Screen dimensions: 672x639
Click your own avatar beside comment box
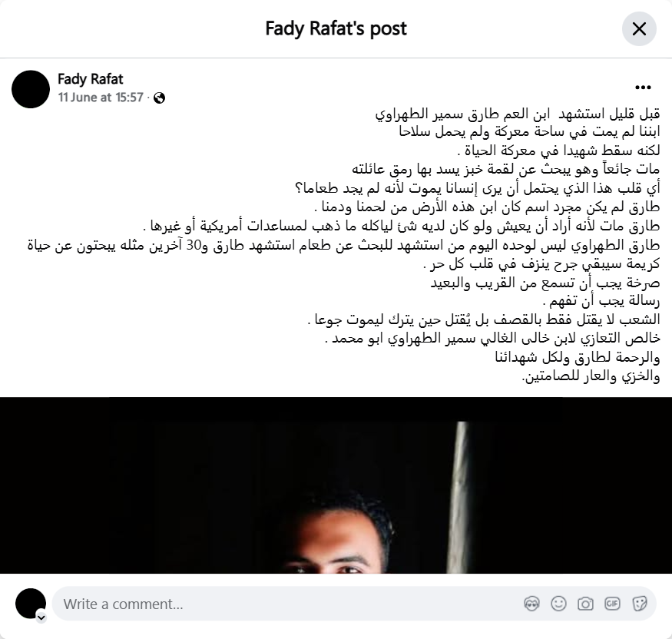(31, 604)
